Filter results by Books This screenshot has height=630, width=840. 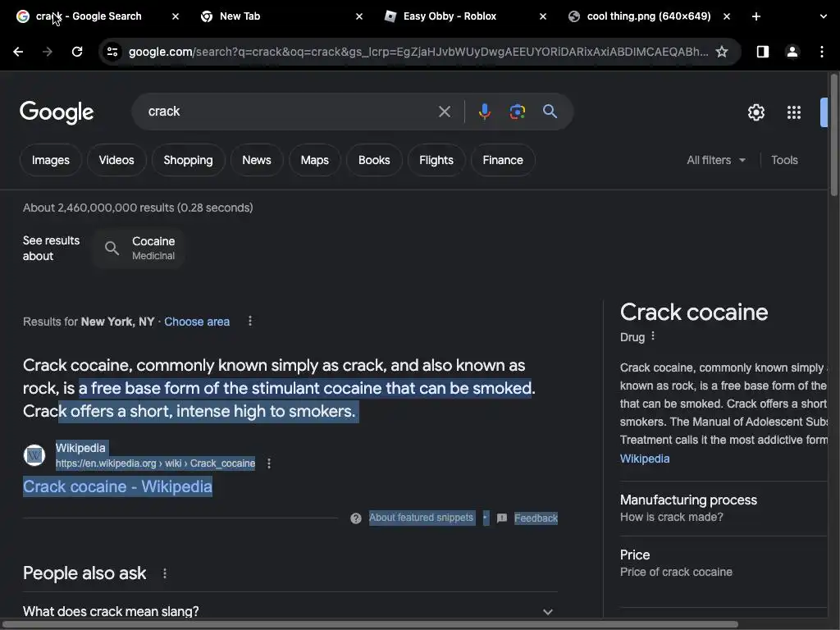374,160
